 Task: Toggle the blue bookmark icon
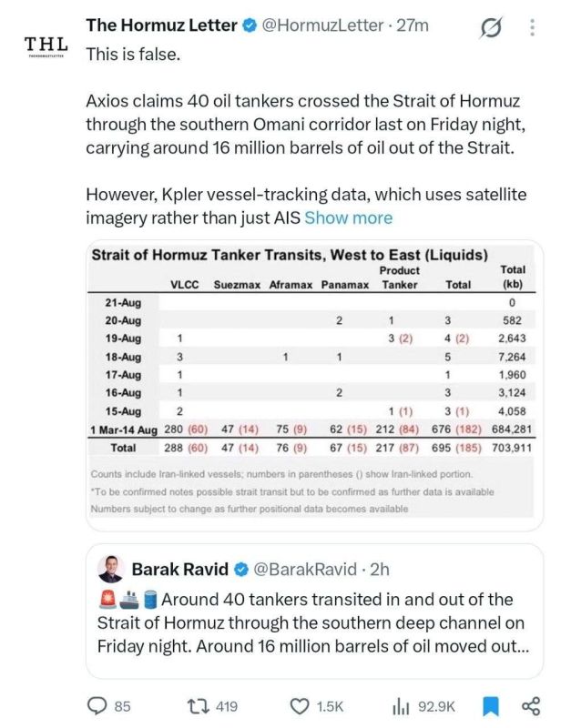(x=491, y=706)
